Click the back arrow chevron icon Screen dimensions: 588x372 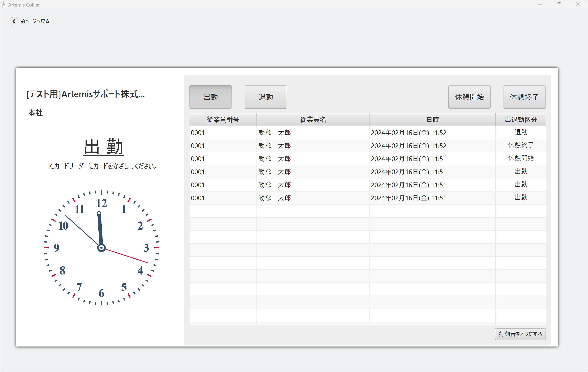[x=14, y=21]
